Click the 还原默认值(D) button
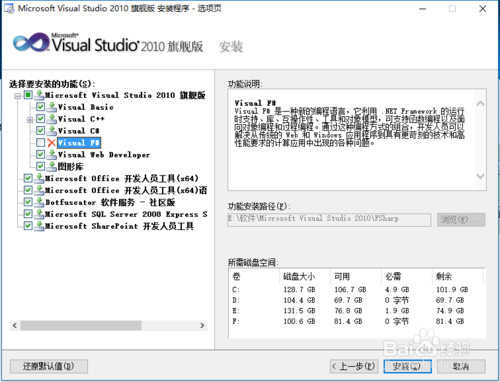The image size is (500, 382). coord(49,366)
